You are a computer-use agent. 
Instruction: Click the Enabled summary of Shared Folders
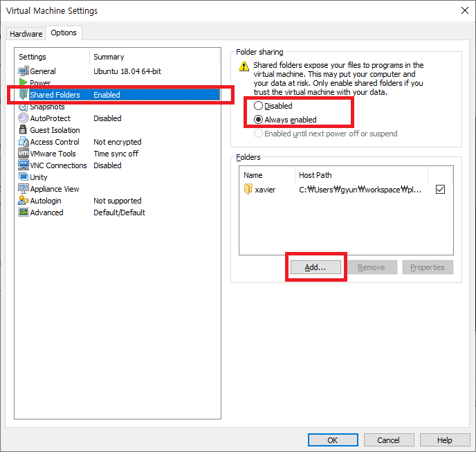click(x=107, y=95)
